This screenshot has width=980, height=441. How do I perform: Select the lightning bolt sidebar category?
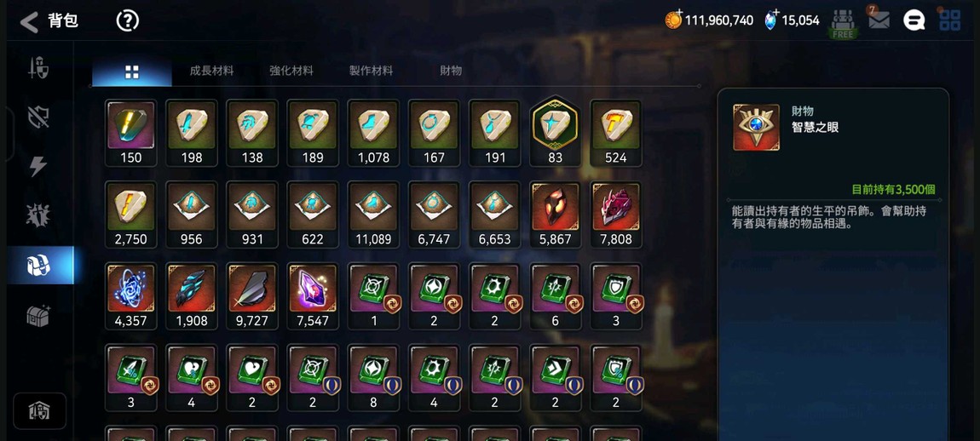tap(38, 165)
